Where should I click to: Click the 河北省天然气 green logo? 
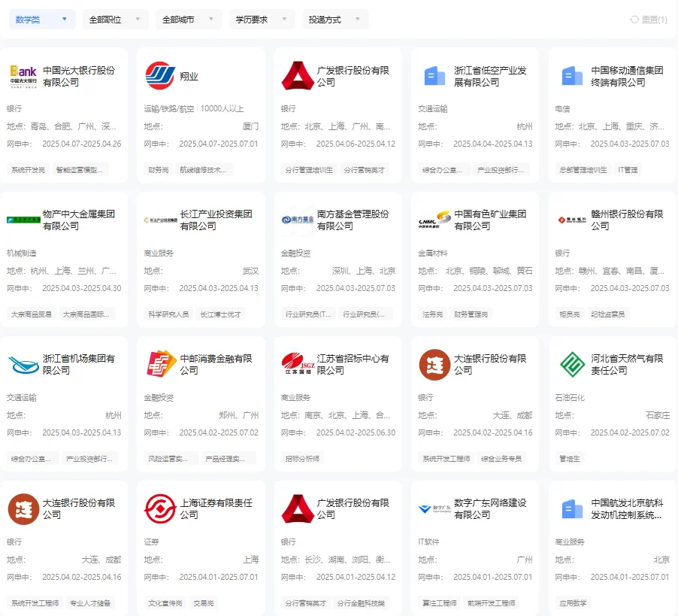pos(572,364)
